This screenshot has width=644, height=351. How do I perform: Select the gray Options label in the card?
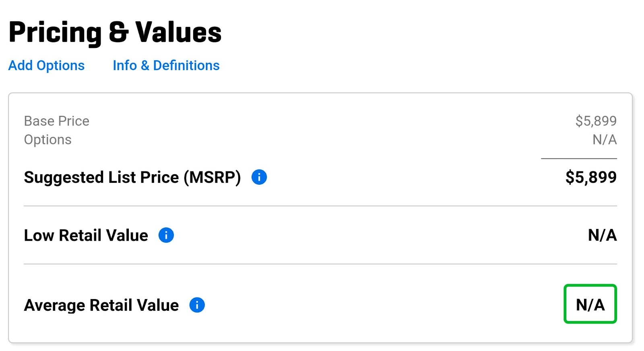(47, 140)
